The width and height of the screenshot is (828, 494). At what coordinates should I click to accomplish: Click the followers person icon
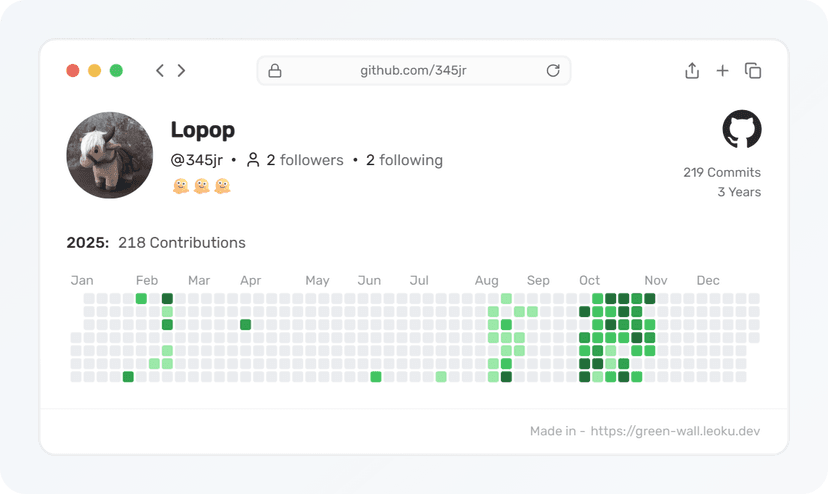pyautogui.click(x=253, y=160)
